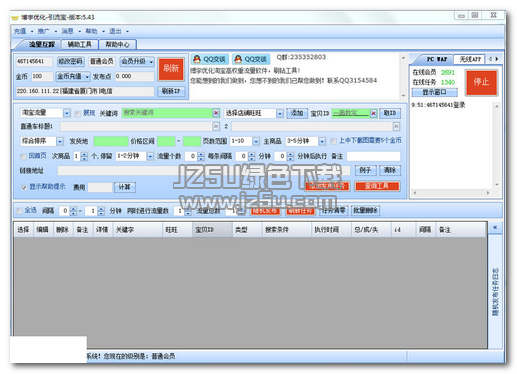Open the 淘宝流量 type dropdown

click(x=67, y=113)
